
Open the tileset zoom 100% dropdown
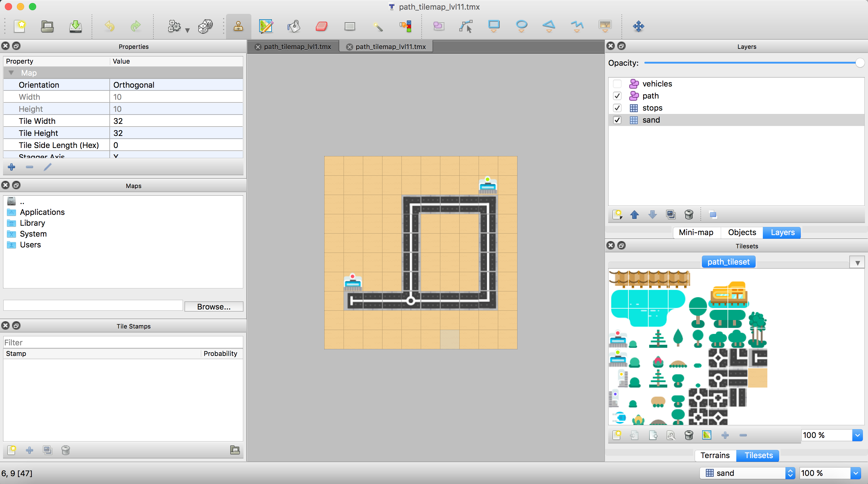click(857, 435)
